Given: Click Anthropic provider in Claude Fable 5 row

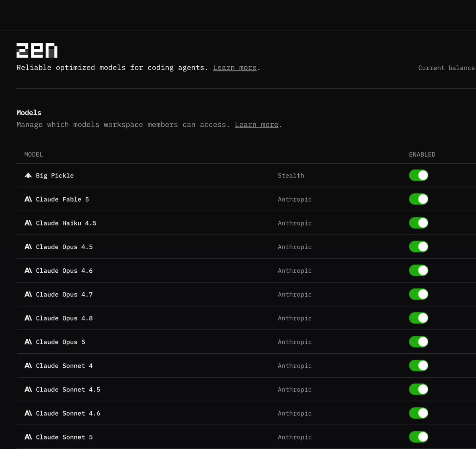Looking at the screenshot, I should click(295, 199).
